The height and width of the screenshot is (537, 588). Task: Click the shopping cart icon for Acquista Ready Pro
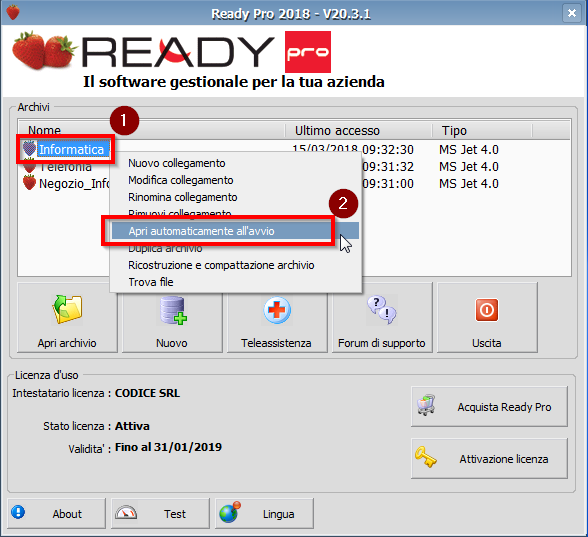point(426,405)
